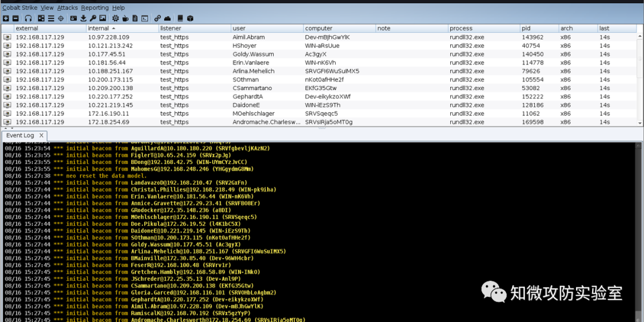Click the book help icon
644x322 pixels.
pos(180,18)
